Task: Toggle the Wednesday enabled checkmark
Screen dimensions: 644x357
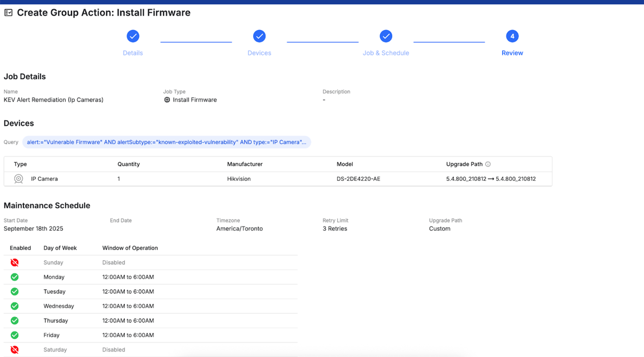Action: (x=15, y=306)
